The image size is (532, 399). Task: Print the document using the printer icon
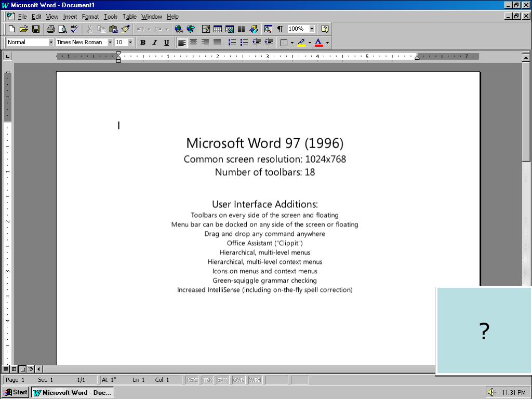tap(50, 29)
